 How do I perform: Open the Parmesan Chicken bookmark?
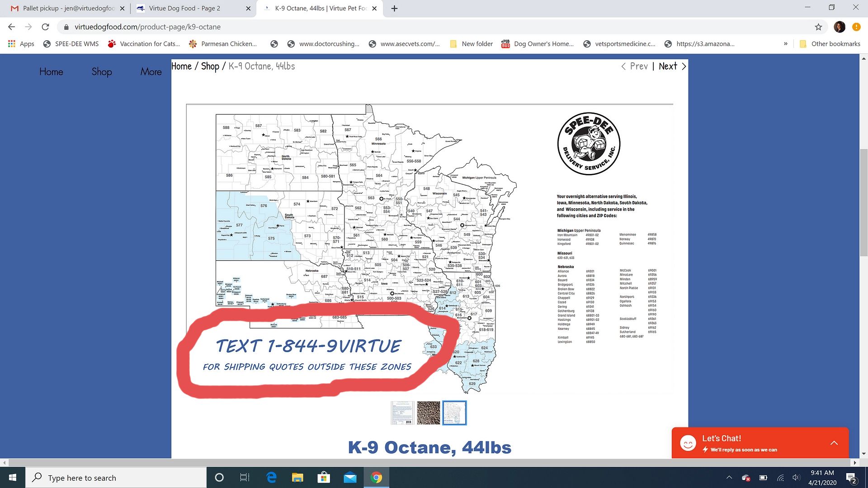coord(223,44)
